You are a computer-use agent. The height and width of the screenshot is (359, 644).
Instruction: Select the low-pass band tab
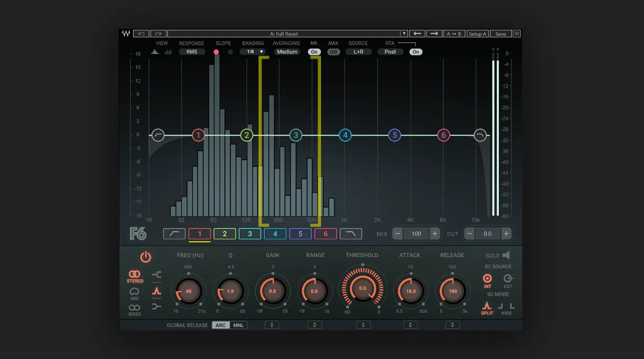click(351, 234)
